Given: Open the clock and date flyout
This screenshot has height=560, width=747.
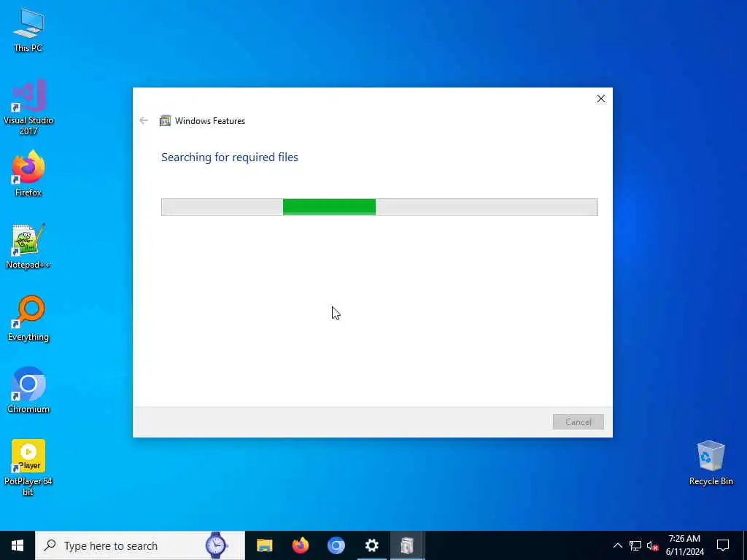Looking at the screenshot, I should click(x=684, y=545).
